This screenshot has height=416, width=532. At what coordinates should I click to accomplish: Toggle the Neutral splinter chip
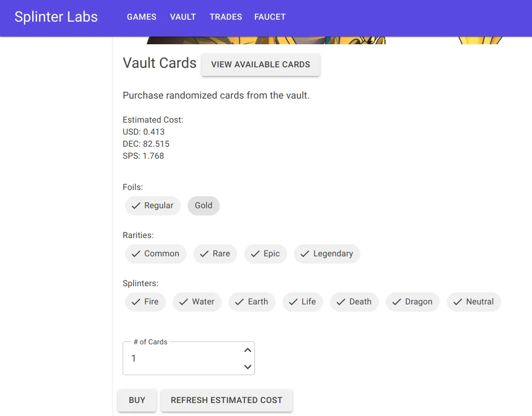point(474,302)
